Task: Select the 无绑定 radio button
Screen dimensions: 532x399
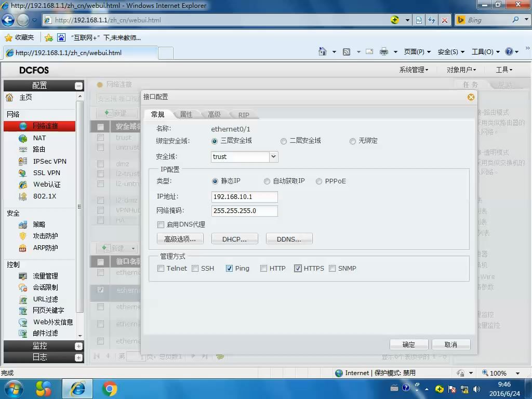Action: point(353,141)
